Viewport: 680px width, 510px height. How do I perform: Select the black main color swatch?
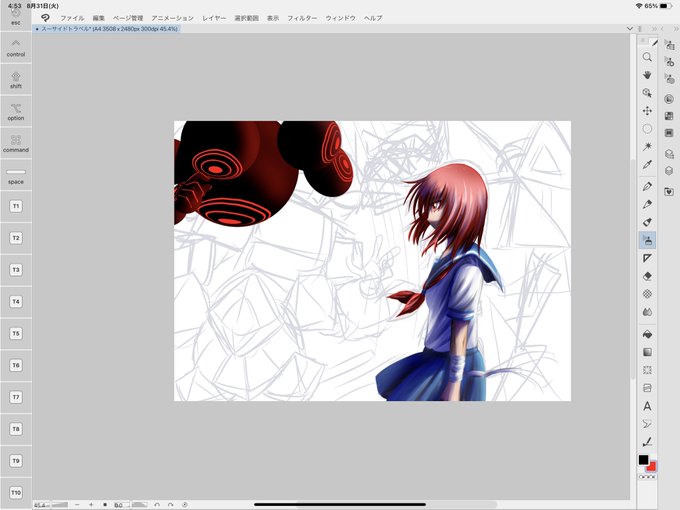[644, 460]
